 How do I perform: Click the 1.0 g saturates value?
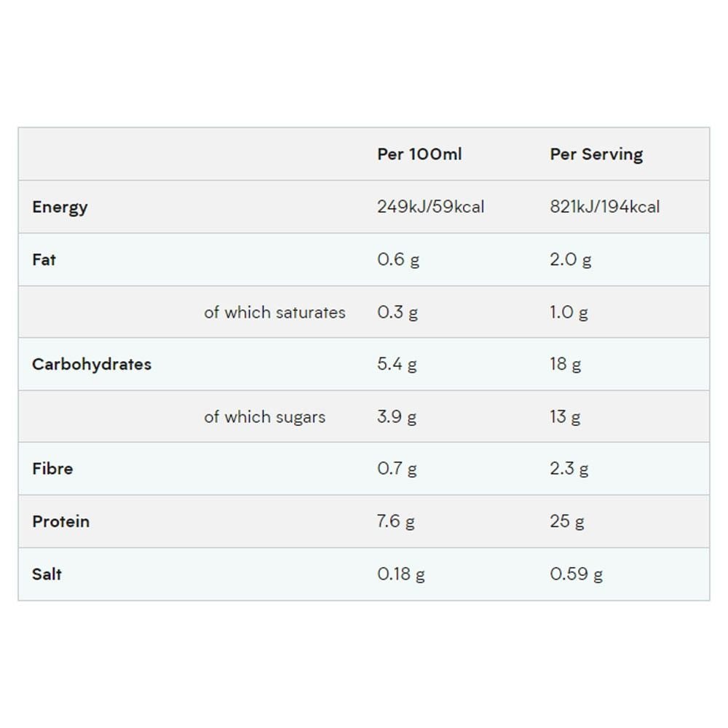coord(569,312)
